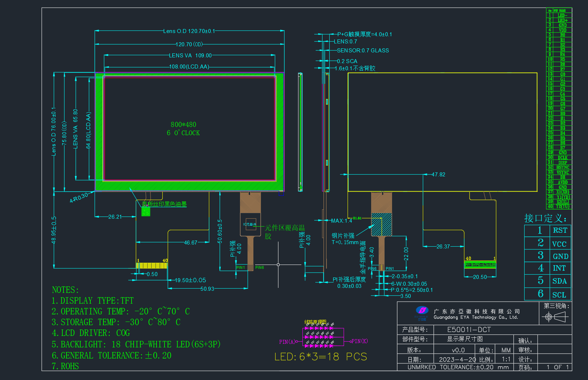Click the '7.ROHS' note
Screen dimensions: 588x380
click(x=65, y=366)
